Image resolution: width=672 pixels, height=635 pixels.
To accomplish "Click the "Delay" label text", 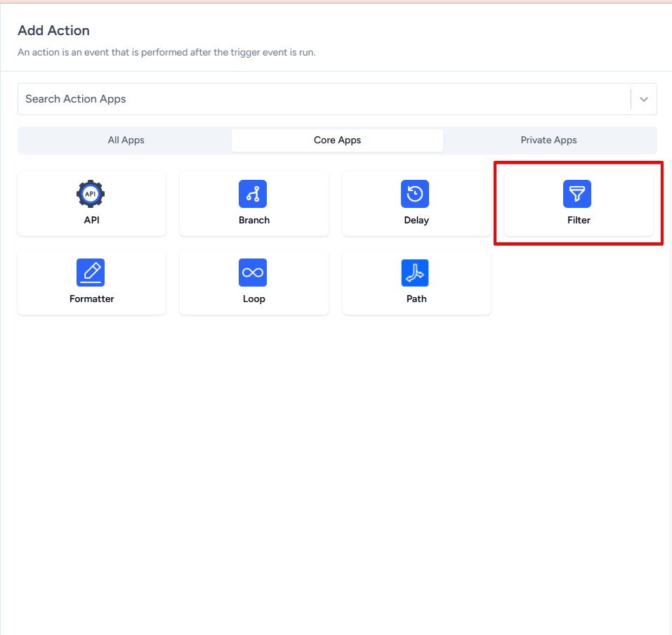I will (416, 220).
